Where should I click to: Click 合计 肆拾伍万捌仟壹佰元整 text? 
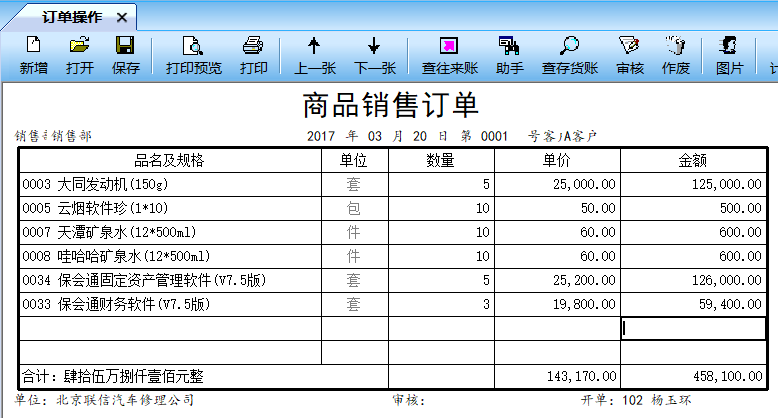[113, 376]
